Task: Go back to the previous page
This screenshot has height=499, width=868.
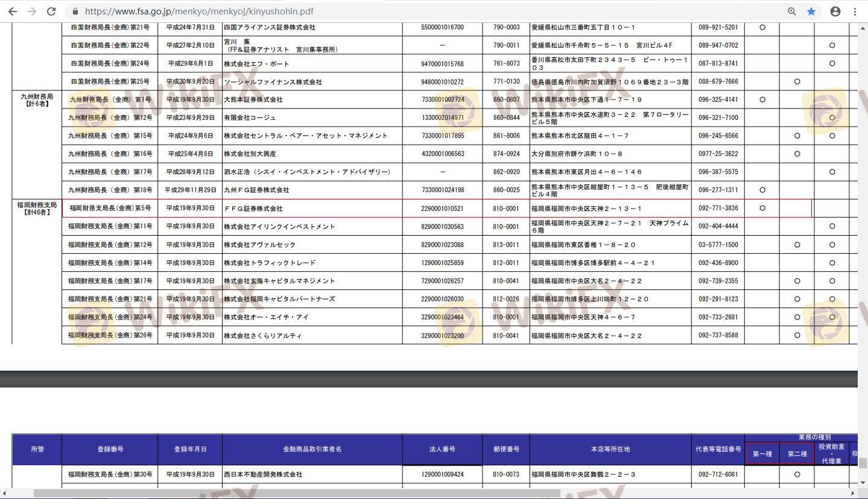Action: pyautogui.click(x=12, y=11)
